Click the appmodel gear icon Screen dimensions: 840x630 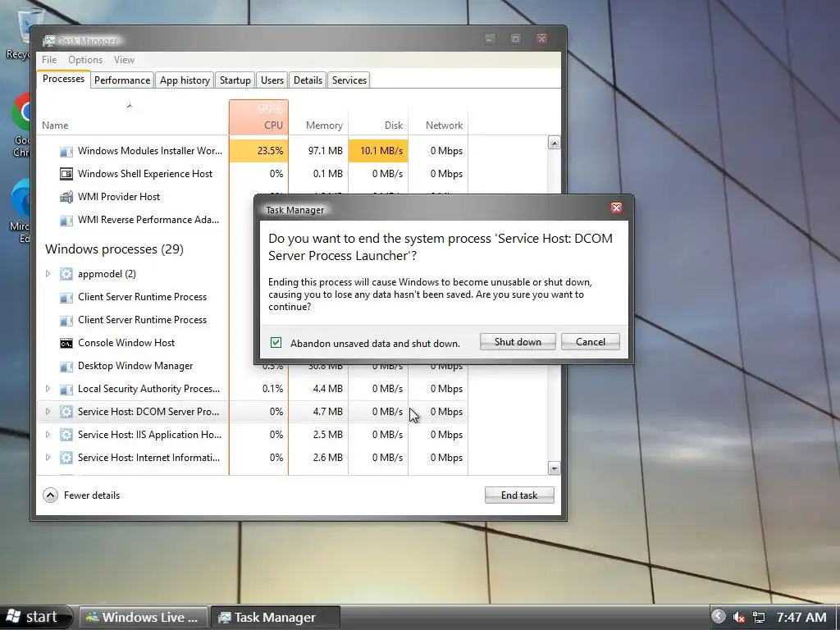(x=66, y=274)
